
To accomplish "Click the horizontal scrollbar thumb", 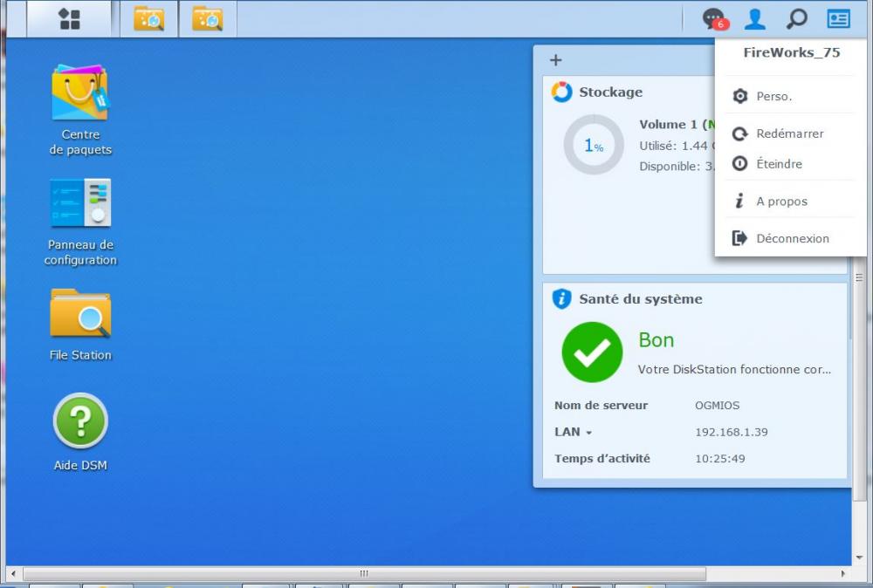I will tap(364, 573).
